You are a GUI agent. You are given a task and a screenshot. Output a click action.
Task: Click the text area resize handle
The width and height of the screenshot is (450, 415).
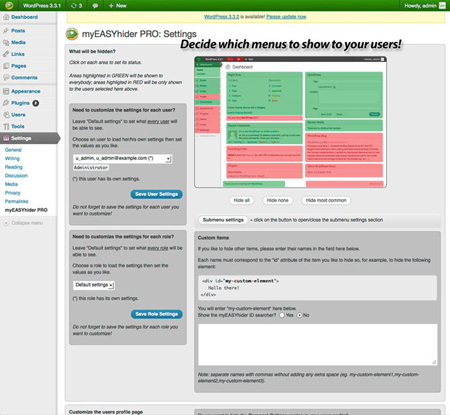point(434,362)
